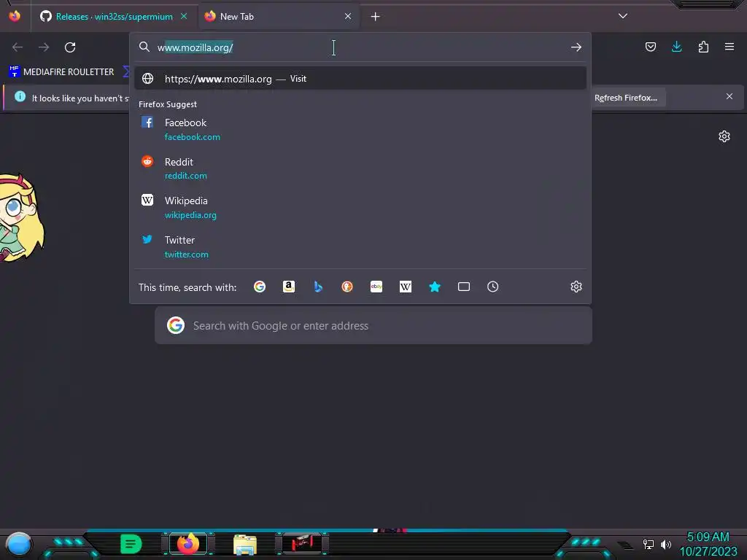Open the Downloads panel
Screen dimensions: 747x560
tap(676, 47)
